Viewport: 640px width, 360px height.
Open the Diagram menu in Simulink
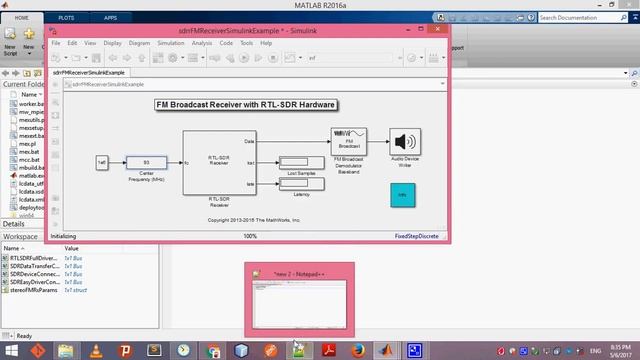139,43
